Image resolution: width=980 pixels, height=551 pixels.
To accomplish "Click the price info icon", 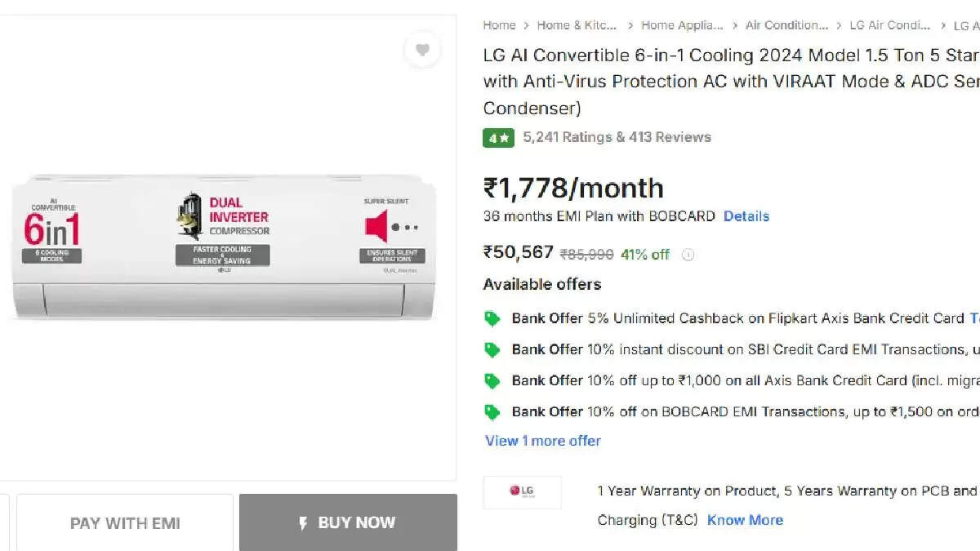I will tap(688, 255).
